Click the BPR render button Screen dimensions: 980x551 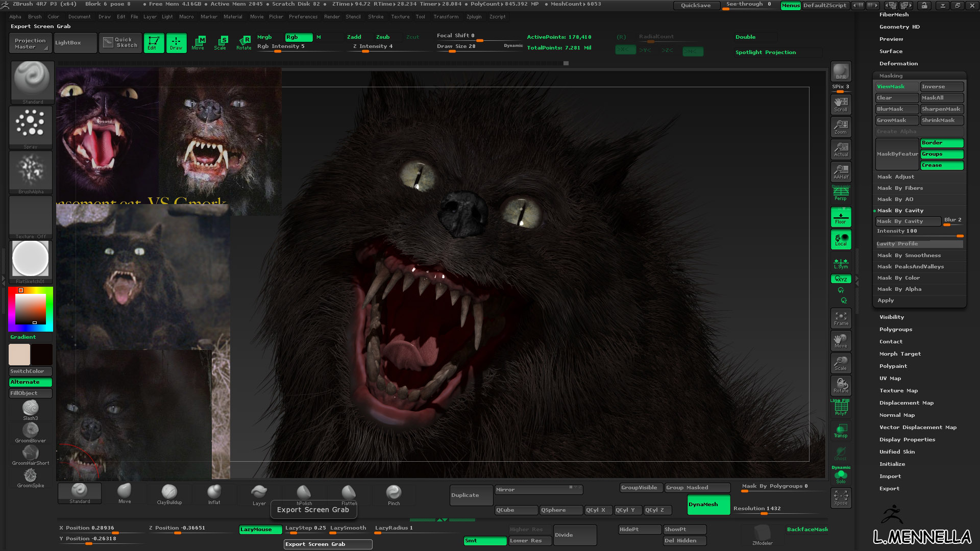[841, 71]
